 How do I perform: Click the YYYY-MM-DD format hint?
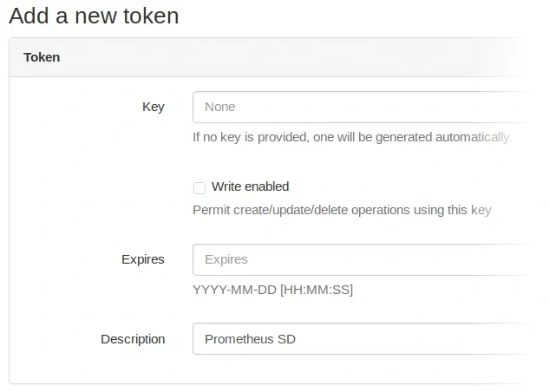[x=234, y=290]
